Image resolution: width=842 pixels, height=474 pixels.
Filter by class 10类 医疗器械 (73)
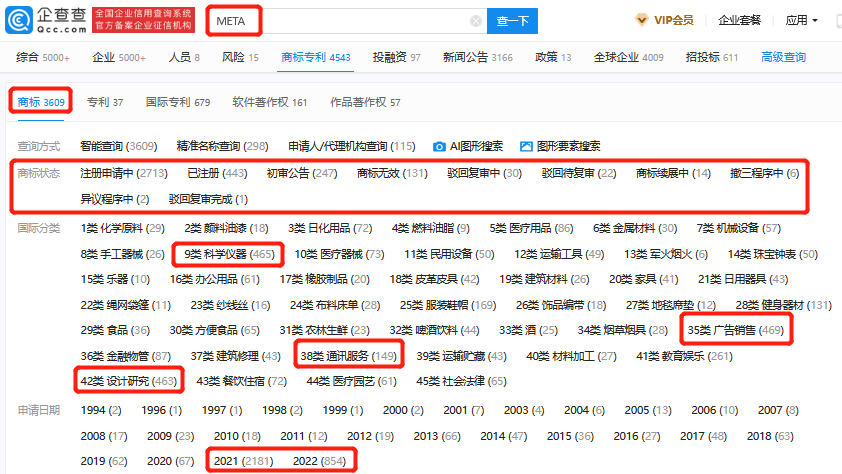[339, 254]
